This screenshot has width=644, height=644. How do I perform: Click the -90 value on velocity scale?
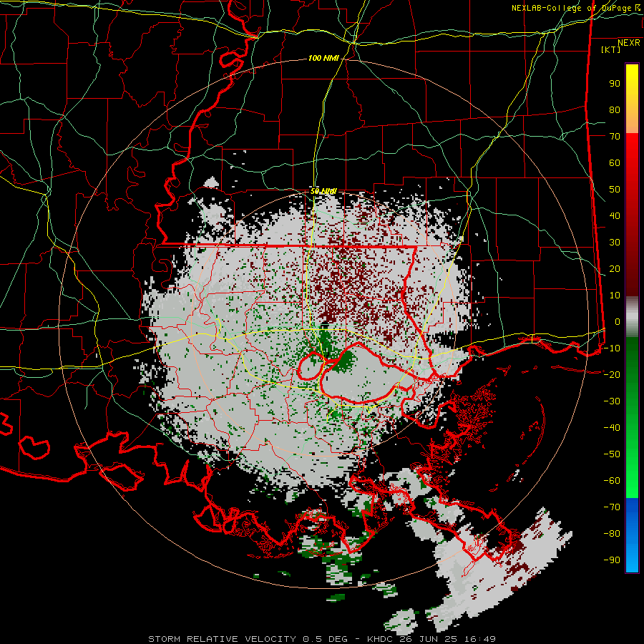(x=612, y=560)
